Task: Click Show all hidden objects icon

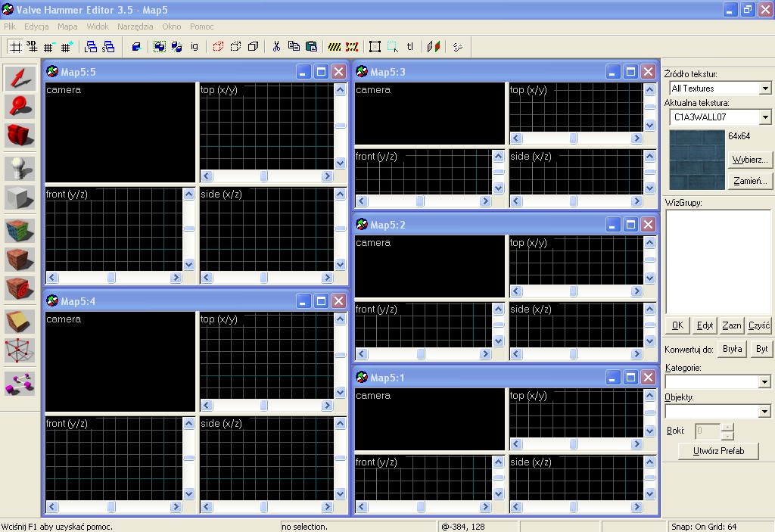Action: coord(253,47)
